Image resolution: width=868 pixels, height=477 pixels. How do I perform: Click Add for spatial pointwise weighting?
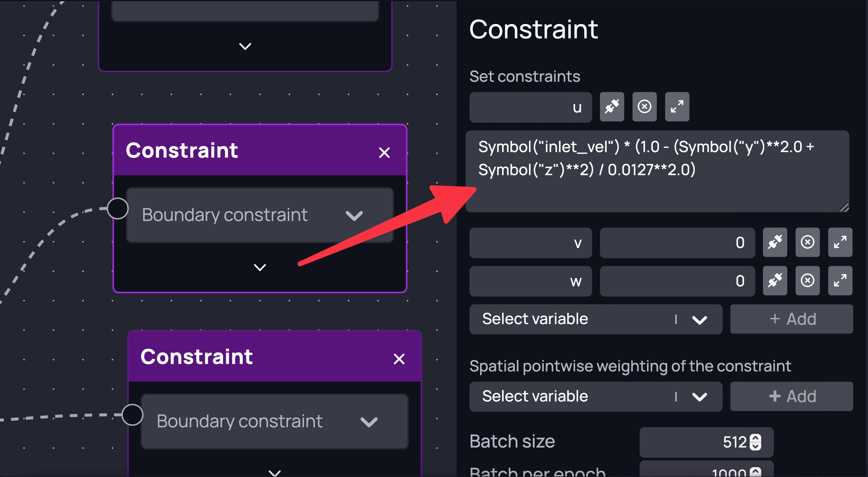pos(791,397)
